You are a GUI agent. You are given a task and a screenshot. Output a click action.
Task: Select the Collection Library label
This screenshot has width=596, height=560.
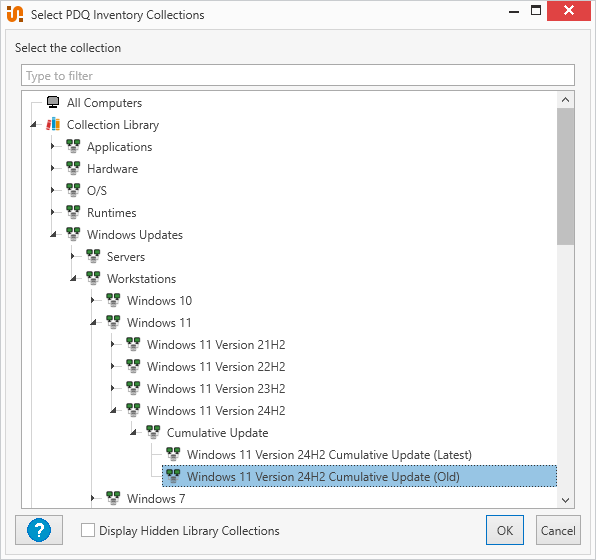click(113, 125)
